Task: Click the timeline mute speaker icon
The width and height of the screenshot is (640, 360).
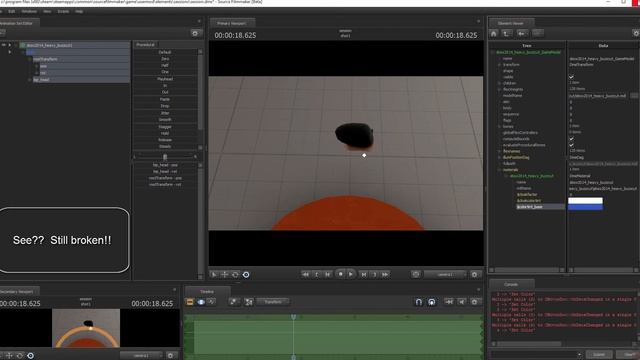Action: tap(462, 302)
